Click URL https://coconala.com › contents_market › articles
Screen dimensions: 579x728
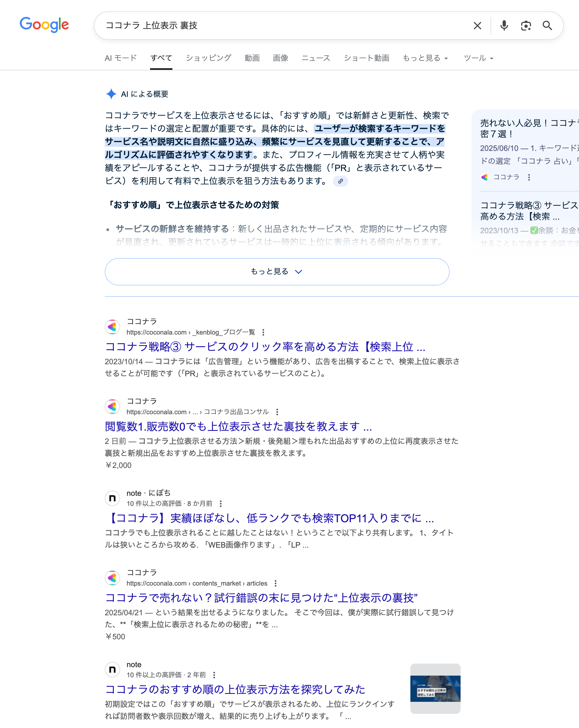pos(197,583)
